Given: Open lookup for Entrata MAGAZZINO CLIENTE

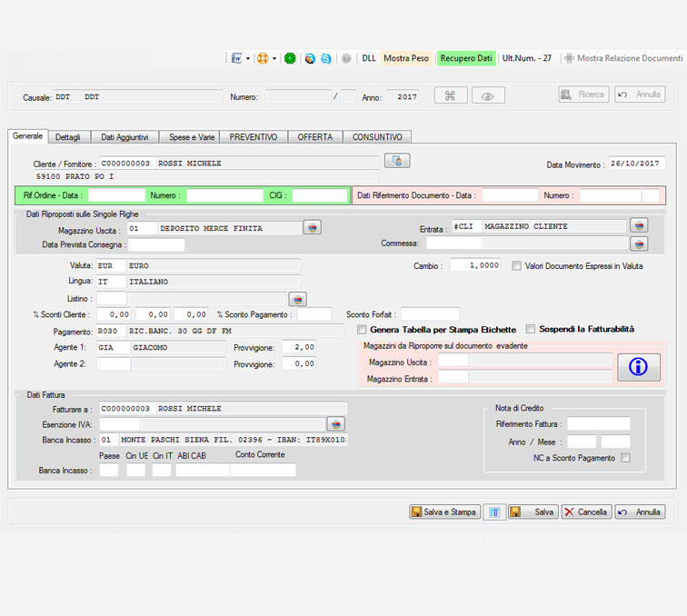Looking at the screenshot, I should 639,225.
